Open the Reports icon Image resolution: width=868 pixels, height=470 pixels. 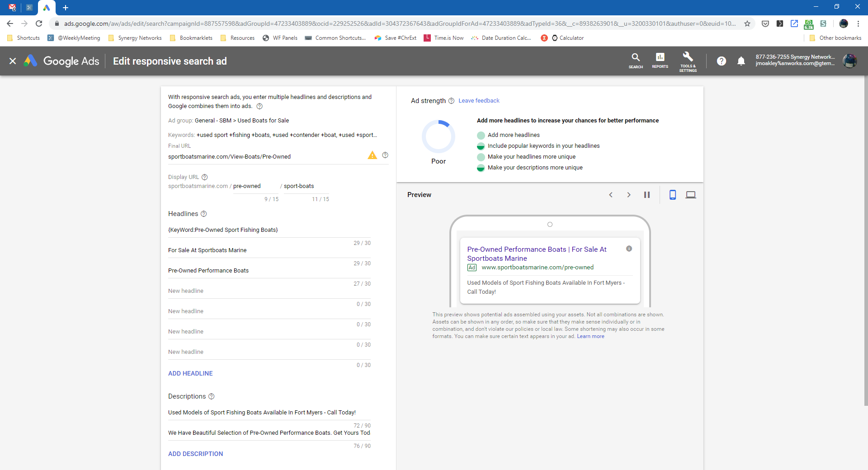point(660,61)
